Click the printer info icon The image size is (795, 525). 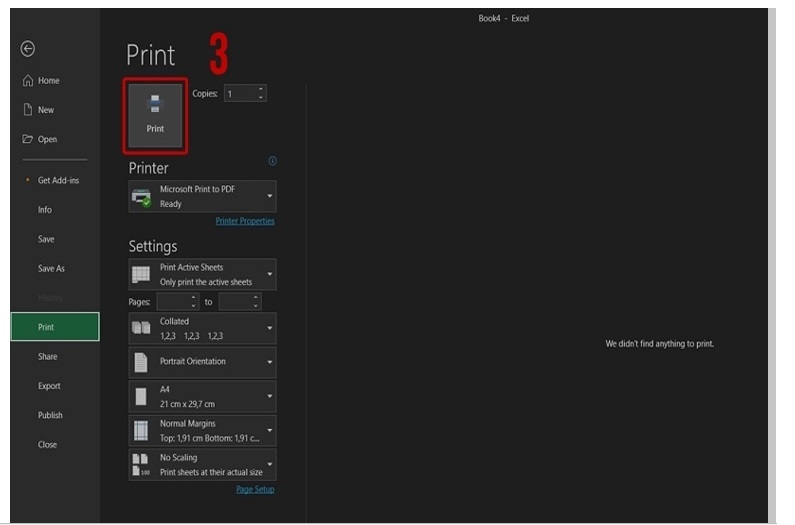(x=272, y=161)
